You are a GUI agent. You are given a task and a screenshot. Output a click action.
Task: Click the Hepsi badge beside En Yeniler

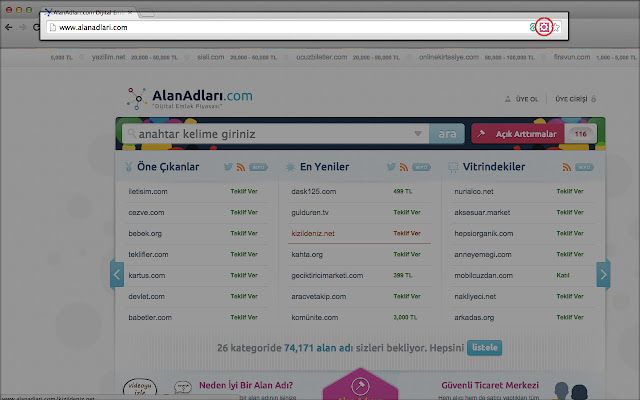pyautogui.click(x=421, y=167)
